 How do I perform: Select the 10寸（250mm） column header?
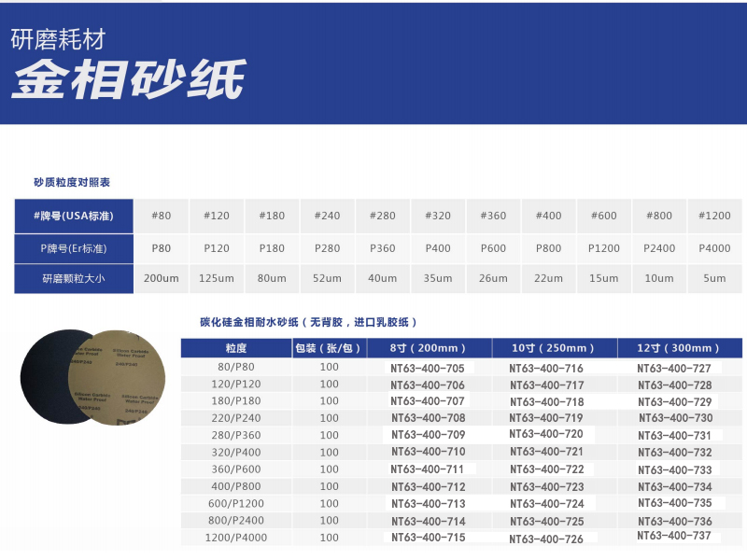[554, 348]
